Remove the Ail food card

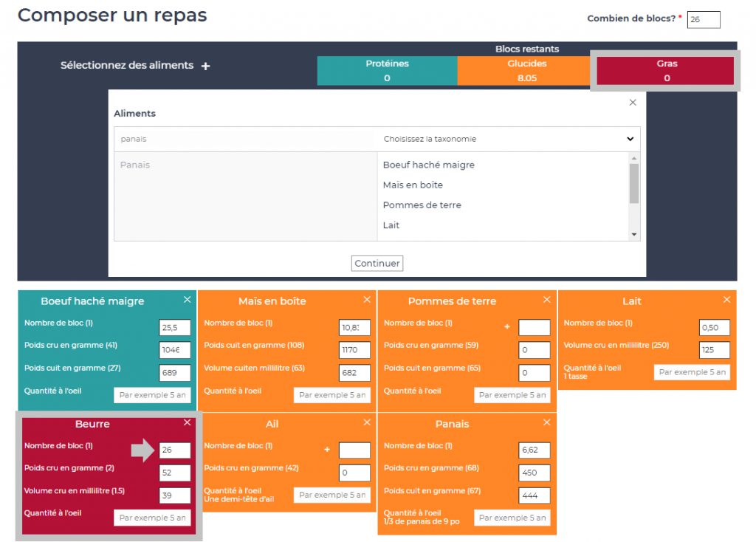pyautogui.click(x=367, y=422)
